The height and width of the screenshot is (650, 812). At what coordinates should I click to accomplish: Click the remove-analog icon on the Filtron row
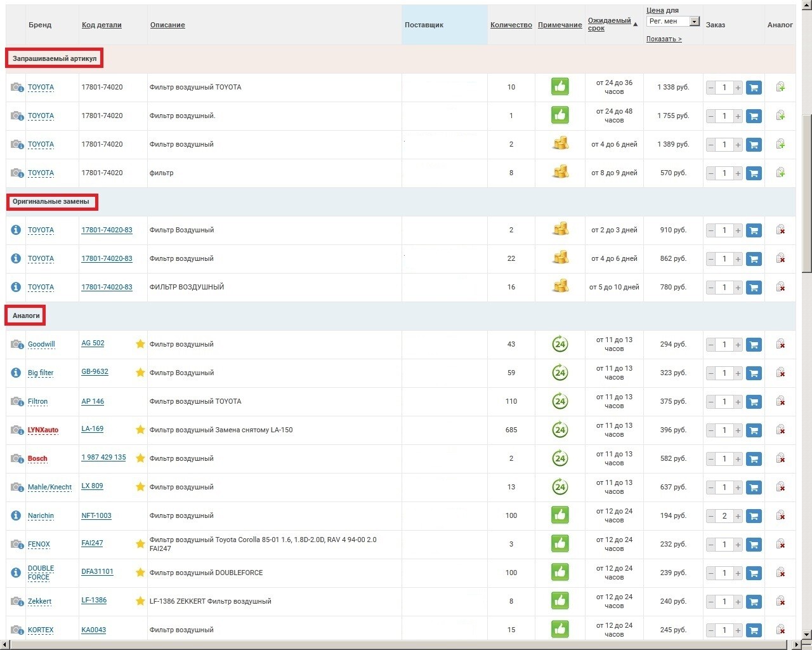(x=781, y=401)
